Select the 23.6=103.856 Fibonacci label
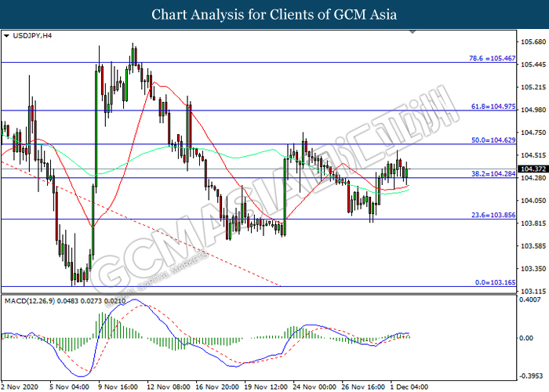This screenshot has height=392, width=549. [493, 215]
